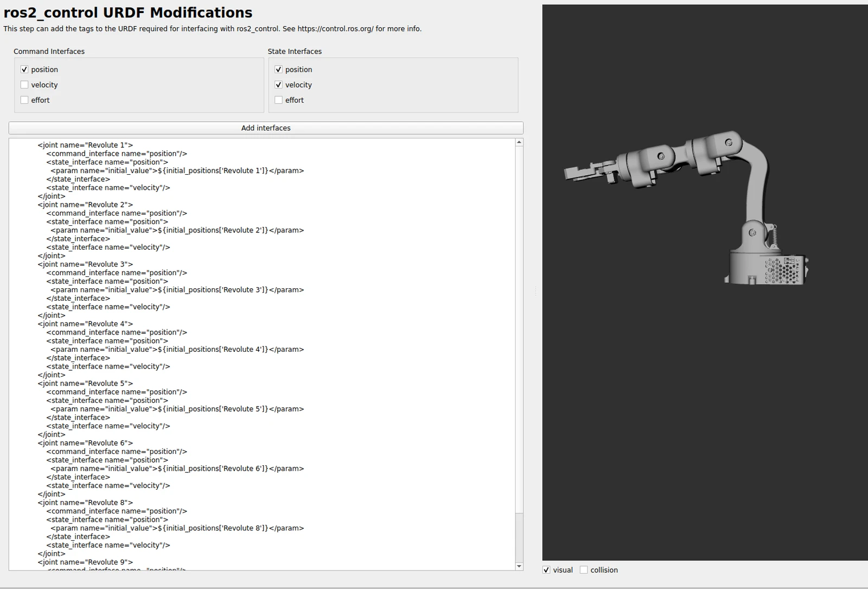
Task: Click the initial_positions['Revolute 8'] param line
Action: (177, 528)
